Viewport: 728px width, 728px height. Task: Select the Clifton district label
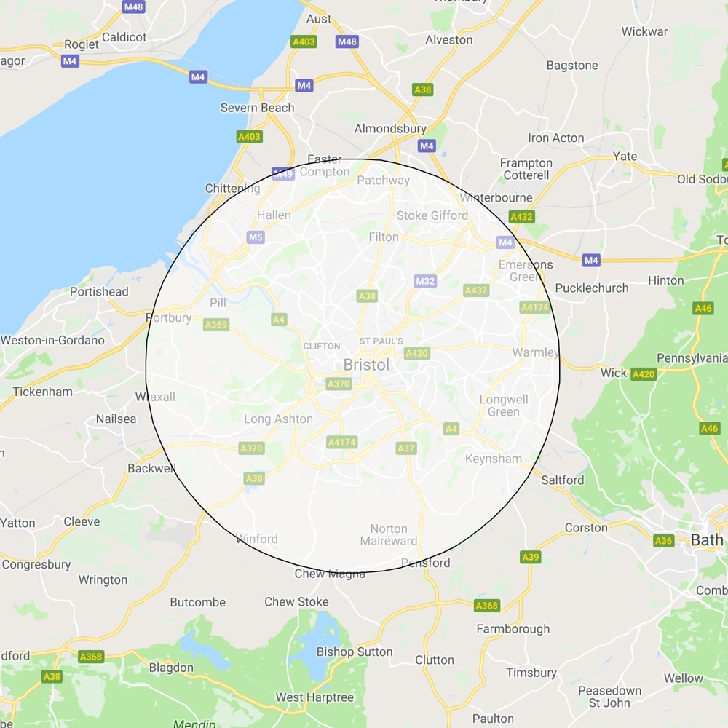pyautogui.click(x=322, y=347)
